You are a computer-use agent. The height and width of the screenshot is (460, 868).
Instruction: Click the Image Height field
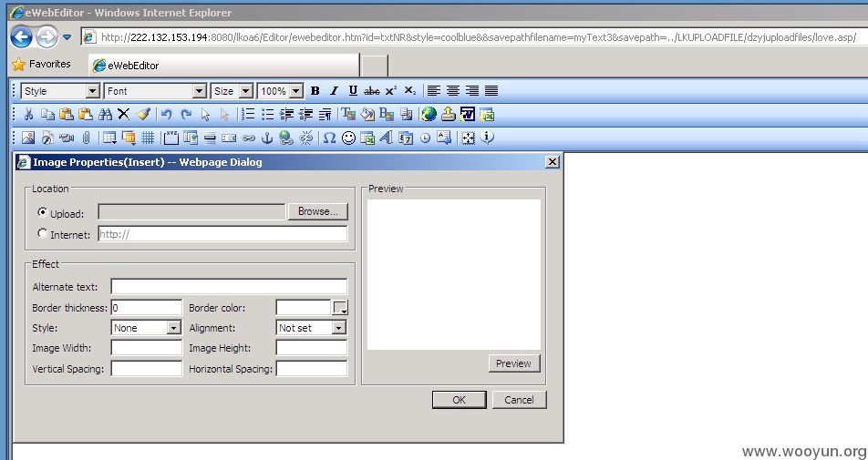click(x=312, y=348)
